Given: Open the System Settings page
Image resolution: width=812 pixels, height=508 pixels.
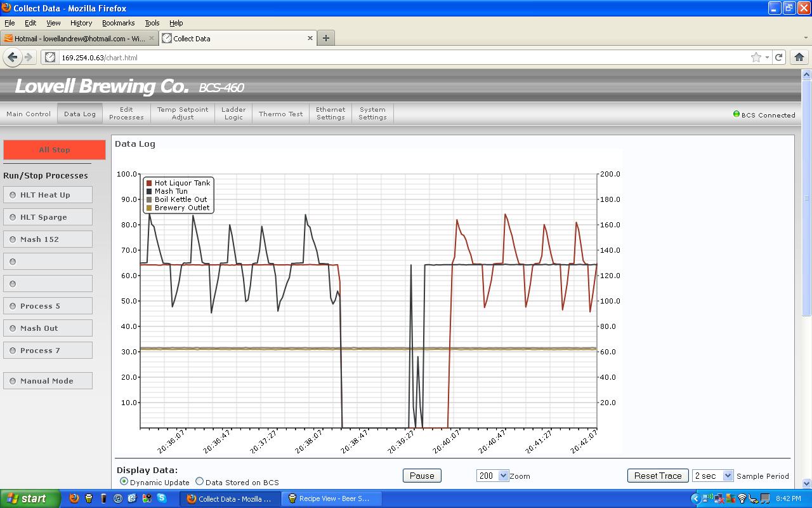Looking at the screenshot, I should (x=372, y=114).
